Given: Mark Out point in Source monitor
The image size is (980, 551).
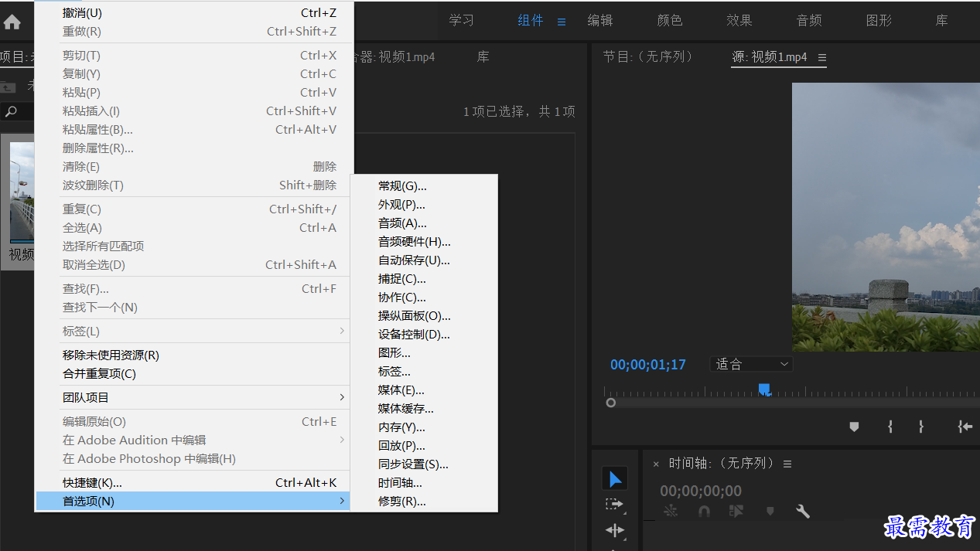Looking at the screenshot, I should [920, 427].
